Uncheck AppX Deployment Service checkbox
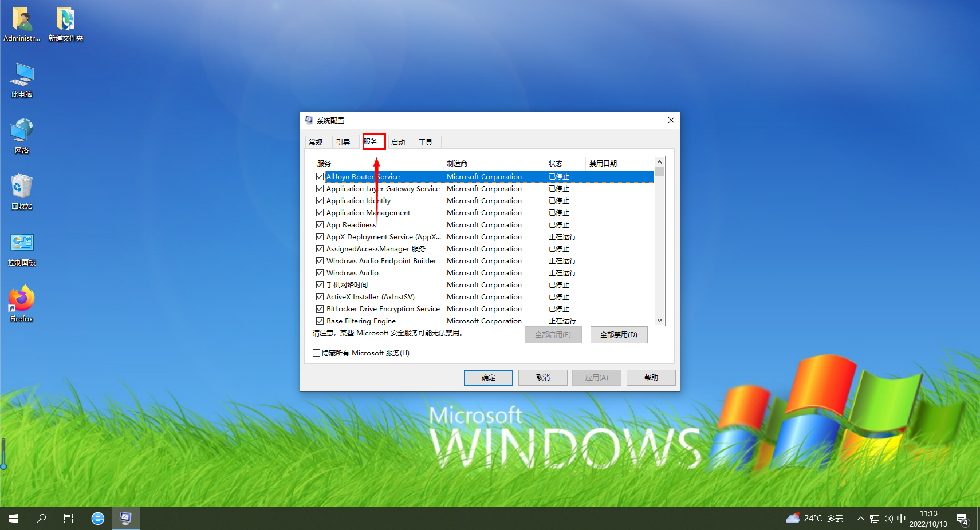This screenshot has width=980, height=530. click(x=320, y=237)
